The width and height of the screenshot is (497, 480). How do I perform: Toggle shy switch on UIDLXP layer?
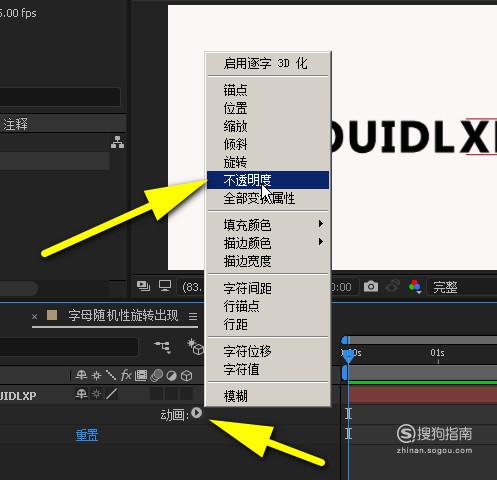tap(81, 394)
